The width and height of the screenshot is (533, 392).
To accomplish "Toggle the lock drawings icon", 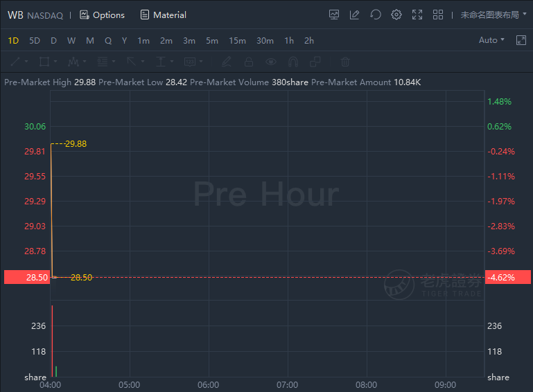I will [x=249, y=62].
